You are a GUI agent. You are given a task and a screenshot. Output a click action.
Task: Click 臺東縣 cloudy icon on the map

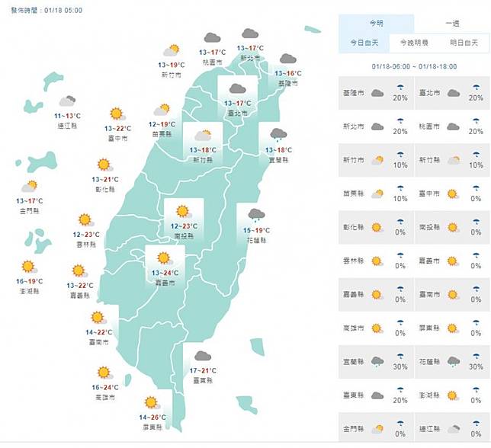pyautogui.click(x=204, y=356)
